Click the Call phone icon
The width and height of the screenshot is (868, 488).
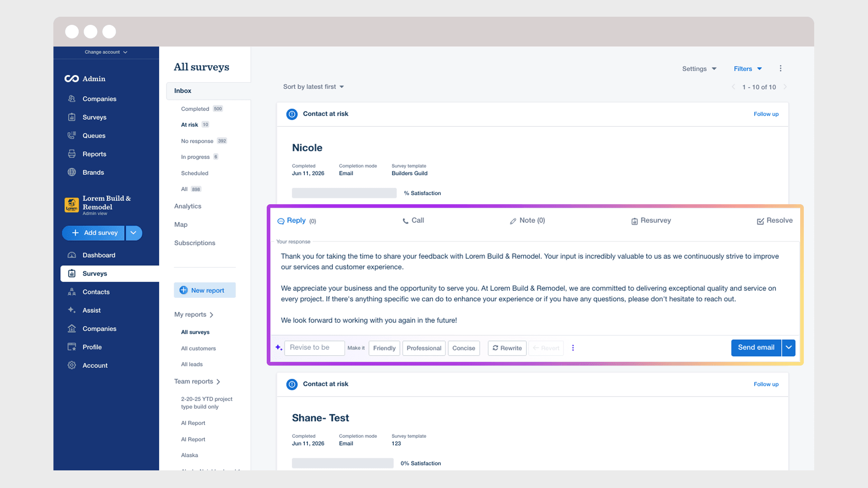coord(406,221)
